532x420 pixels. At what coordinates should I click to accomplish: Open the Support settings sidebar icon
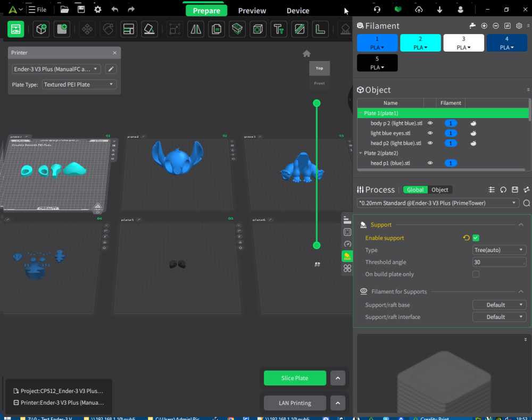point(347,256)
